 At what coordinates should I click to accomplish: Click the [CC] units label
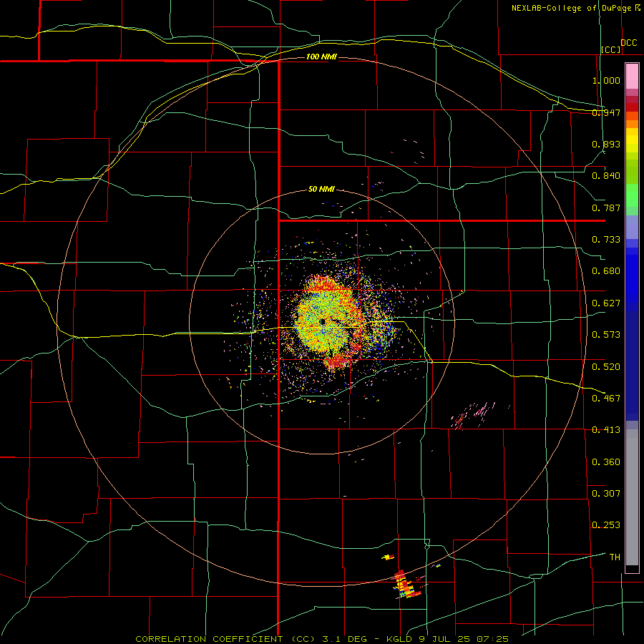pyautogui.click(x=611, y=49)
